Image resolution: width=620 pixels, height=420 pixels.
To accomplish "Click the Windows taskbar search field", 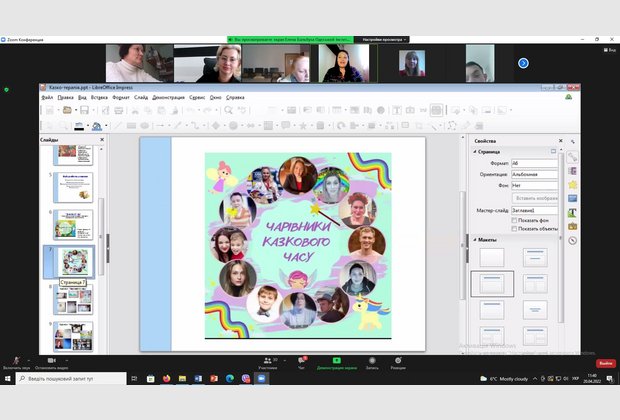I will click(70, 379).
